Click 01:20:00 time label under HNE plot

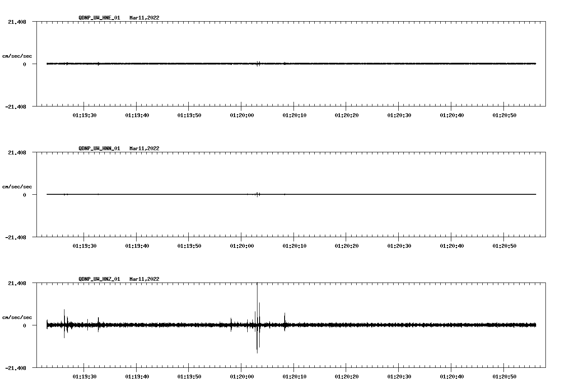coord(241,115)
